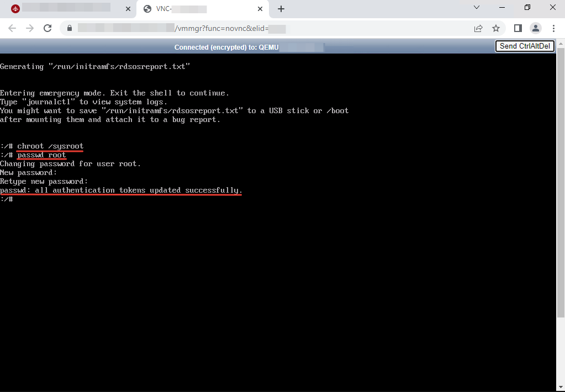Viewport: 565px width, 392px height.
Task: Click the back navigation arrow
Action: [x=12, y=28]
